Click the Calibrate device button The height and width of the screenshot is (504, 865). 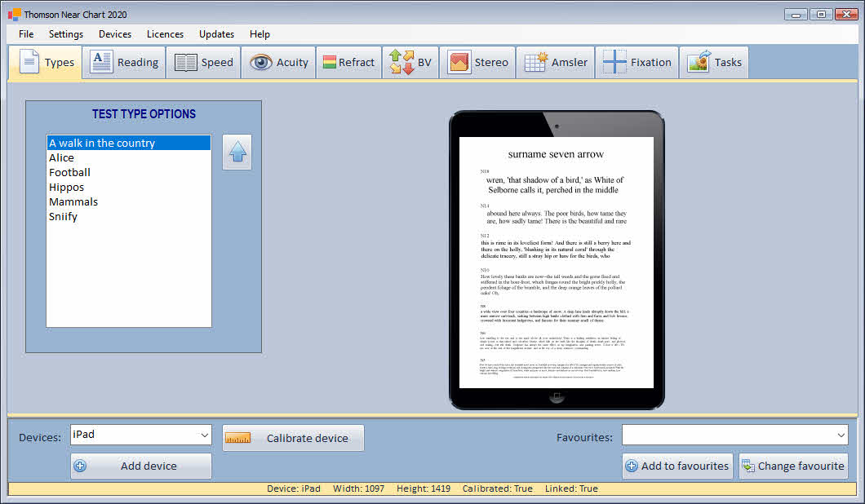coord(293,438)
